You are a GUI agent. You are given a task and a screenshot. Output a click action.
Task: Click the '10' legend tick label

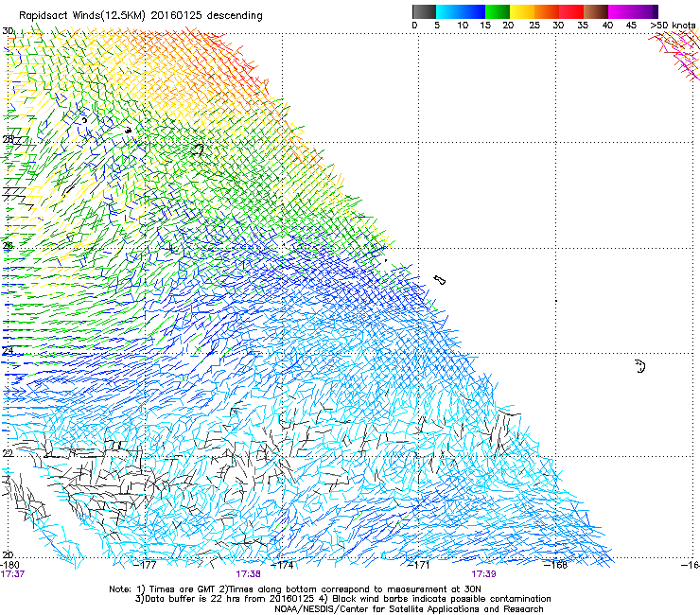463,26
